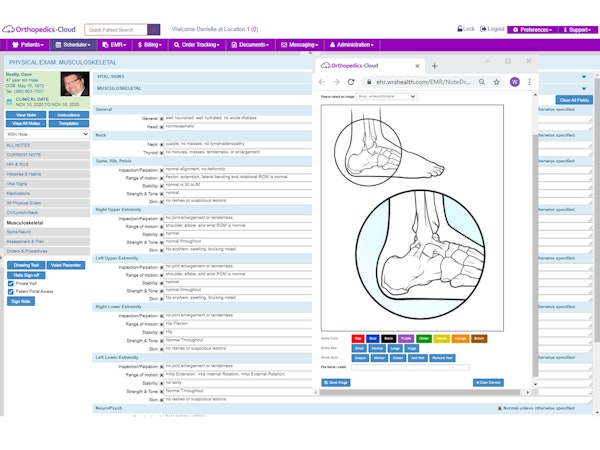Click the browser back arrow in popup

[x=322, y=82]
